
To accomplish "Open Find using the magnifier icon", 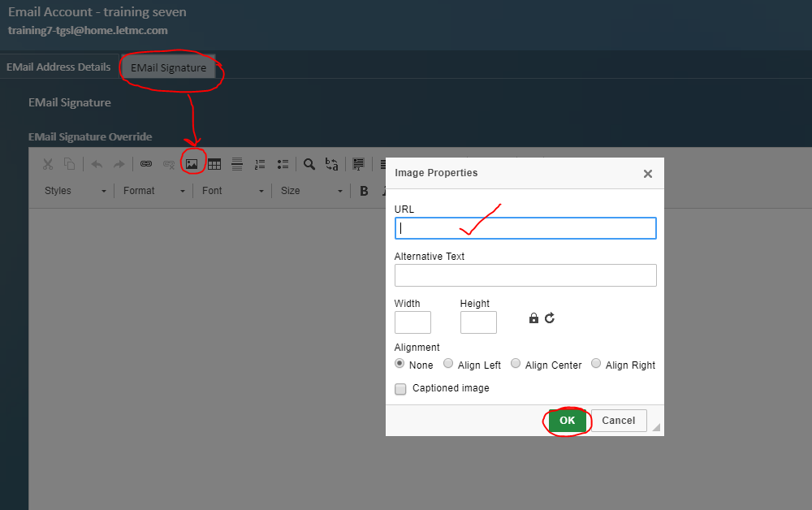I will tap(309, 164).
